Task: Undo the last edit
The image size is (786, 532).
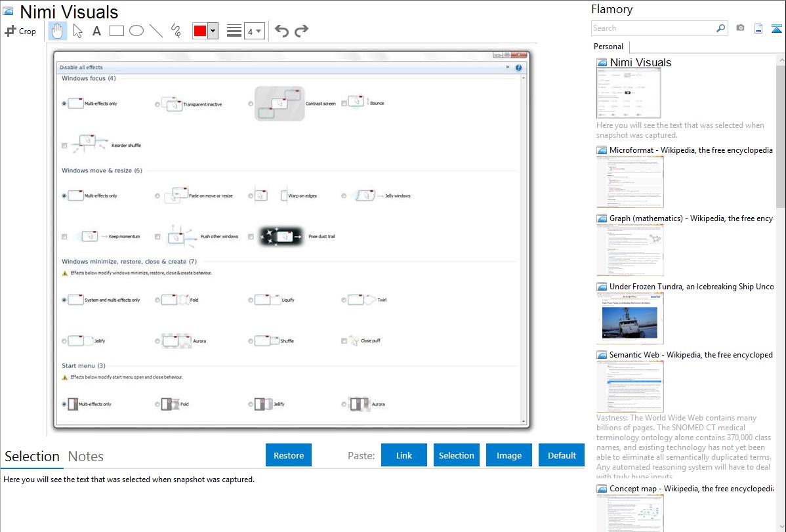Action: [281, 31]
